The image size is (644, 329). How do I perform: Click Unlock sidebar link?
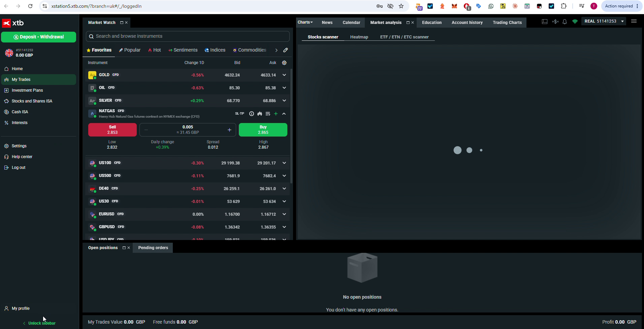pyautogui.click(x=39, y=323)
